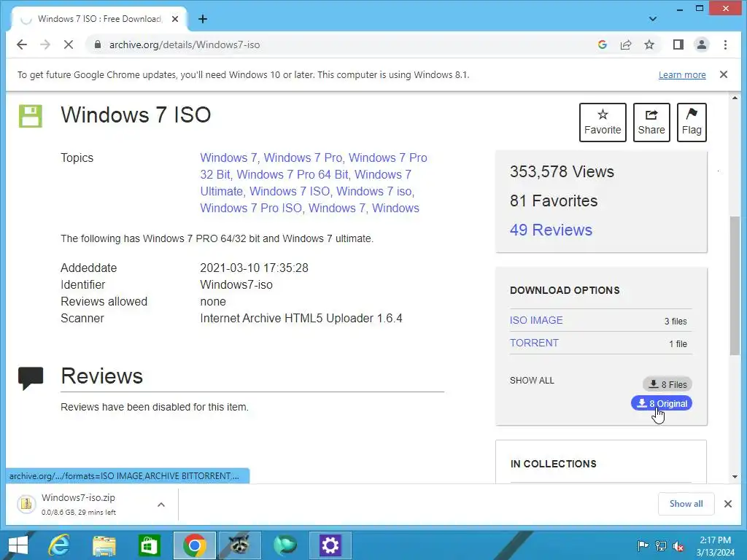This screenshot has height=560, width=747.
Task: Flag this item
Action: coord(692,122)
